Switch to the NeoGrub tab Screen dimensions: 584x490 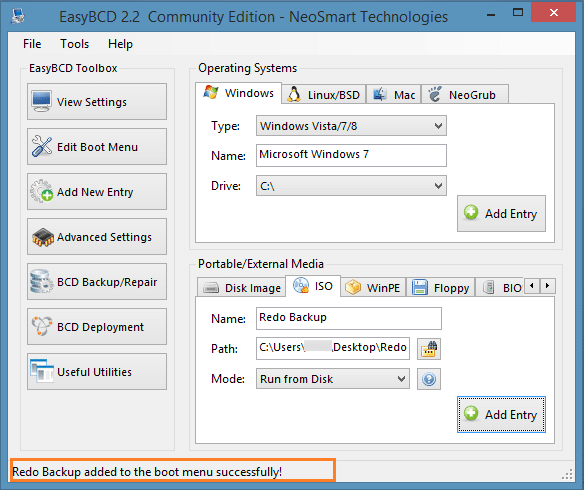(x=465, y=95)
